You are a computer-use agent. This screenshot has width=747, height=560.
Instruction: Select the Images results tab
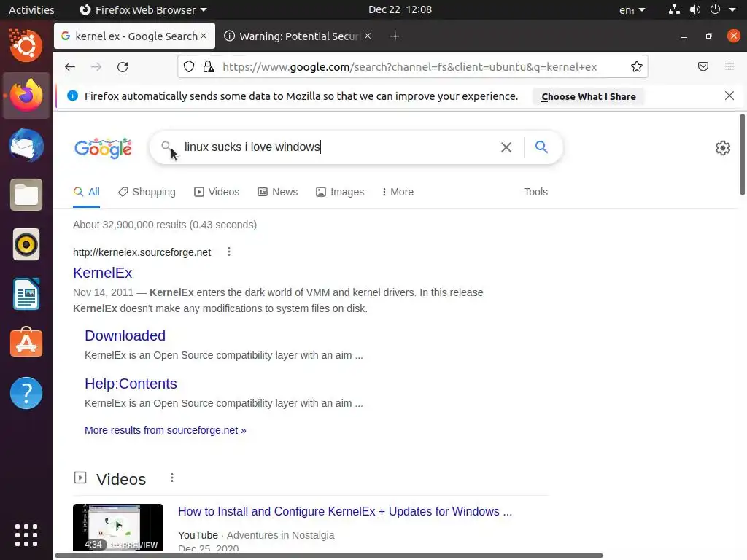click(340, 192)
